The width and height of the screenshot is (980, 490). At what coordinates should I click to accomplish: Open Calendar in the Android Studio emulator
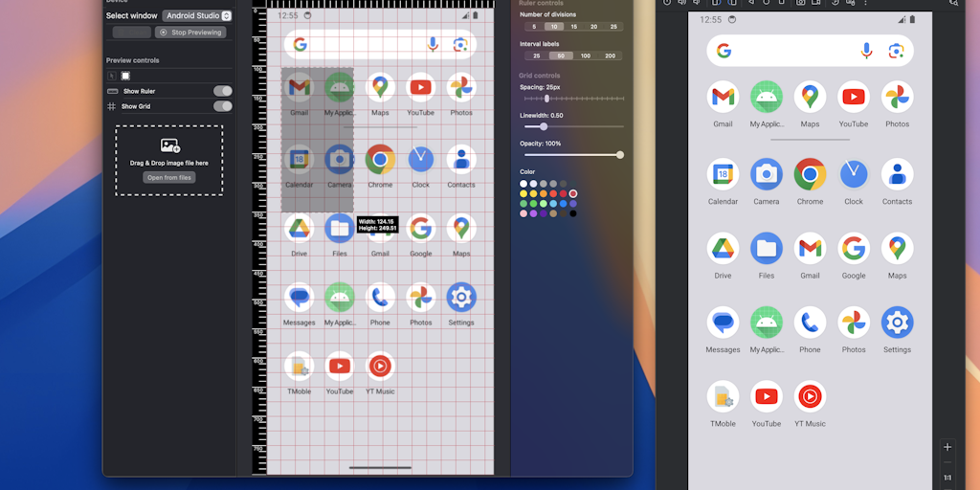click(x=723, y=174)
